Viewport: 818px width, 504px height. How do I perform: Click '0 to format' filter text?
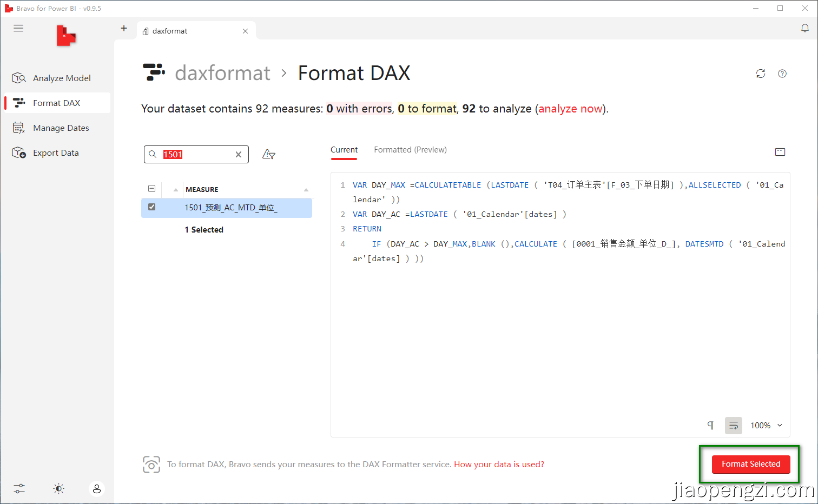point(427,109)
